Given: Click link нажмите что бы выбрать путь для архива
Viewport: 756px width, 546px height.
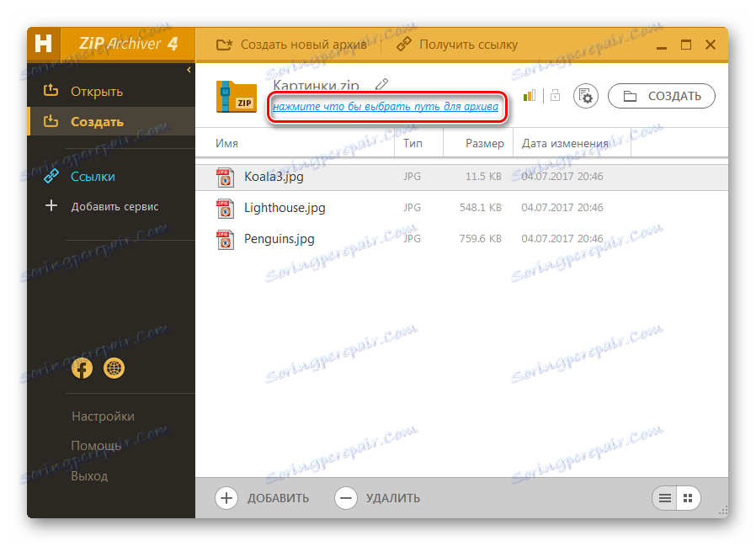Looking at the screenshot, I should pos(386,107).
